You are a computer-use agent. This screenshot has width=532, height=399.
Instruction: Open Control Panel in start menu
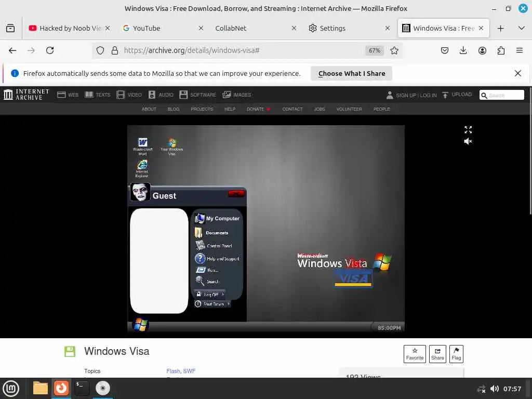click(214, 246)
